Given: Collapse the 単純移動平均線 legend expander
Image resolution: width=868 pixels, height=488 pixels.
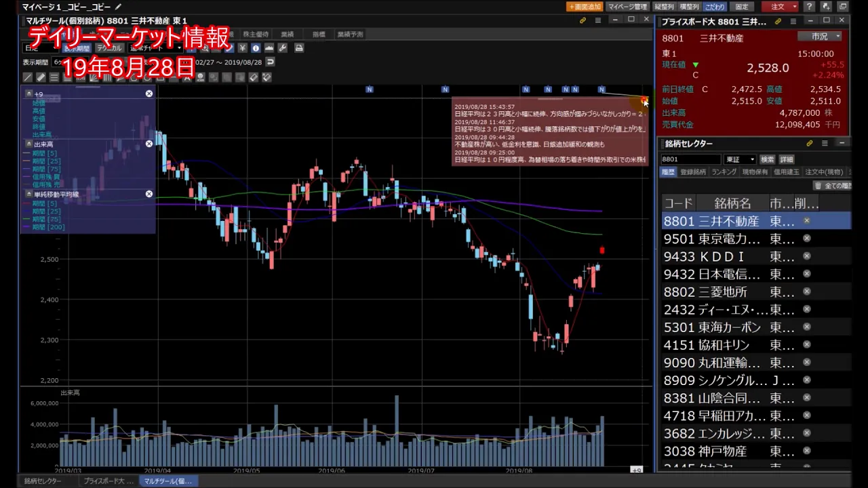Looking at the screenshot, I should [x=28, y=194].
